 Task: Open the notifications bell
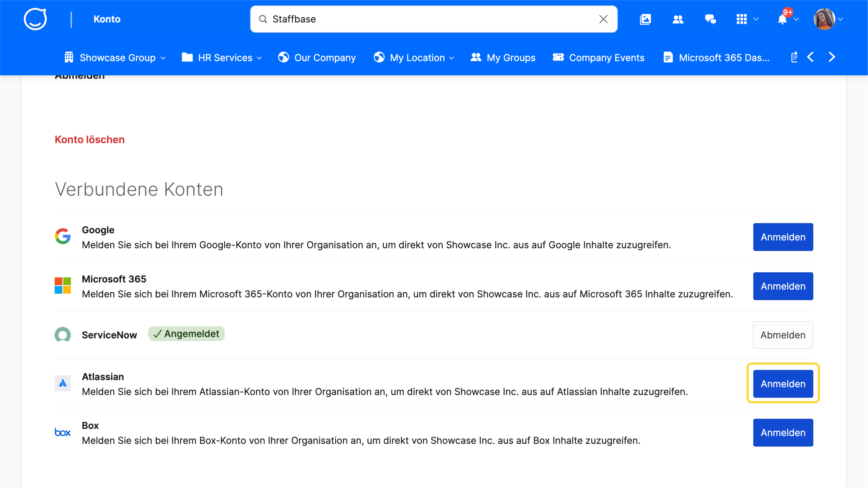pos(782,19)
